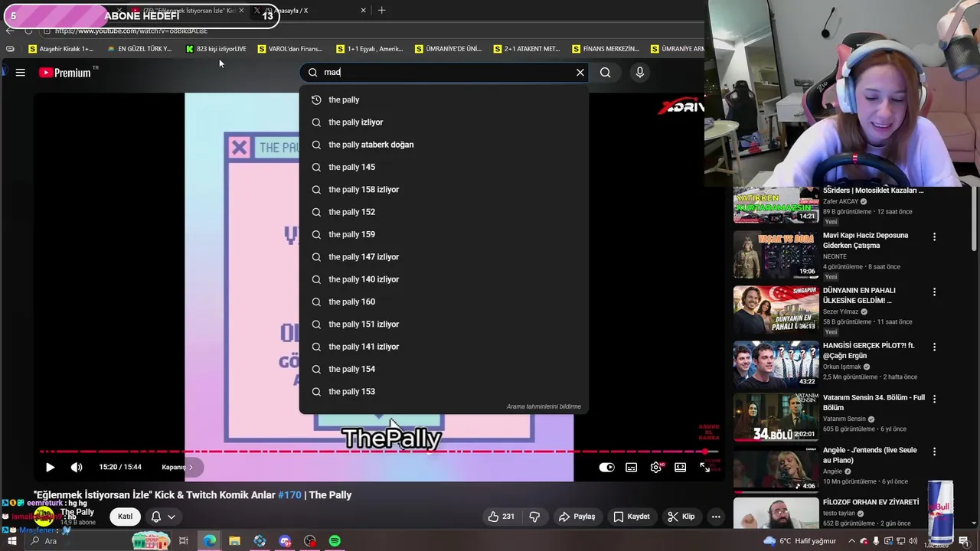The image size is (980, 551).
Task: Open Task View on the taskbar
Action: tap(184, 541)
